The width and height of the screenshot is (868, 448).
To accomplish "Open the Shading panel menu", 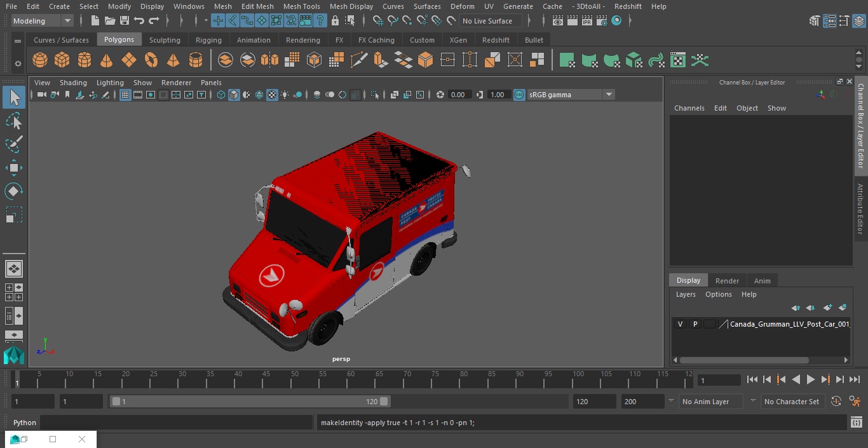I will click(x=73, y=83).
